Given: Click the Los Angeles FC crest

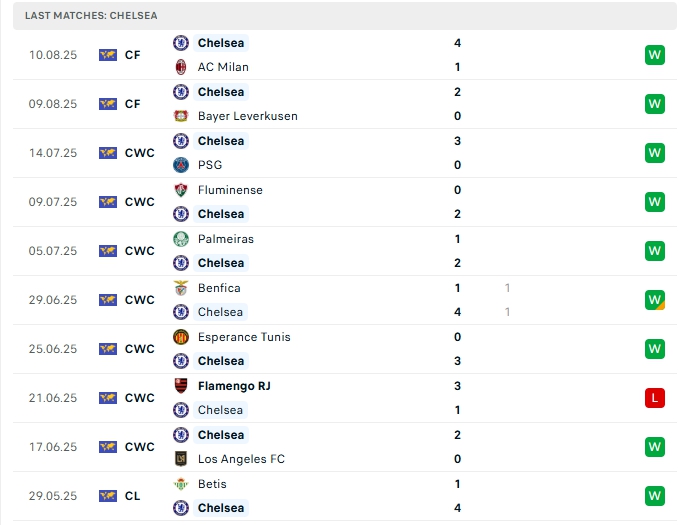Looking at the screenshot, I should pos(181,459).
